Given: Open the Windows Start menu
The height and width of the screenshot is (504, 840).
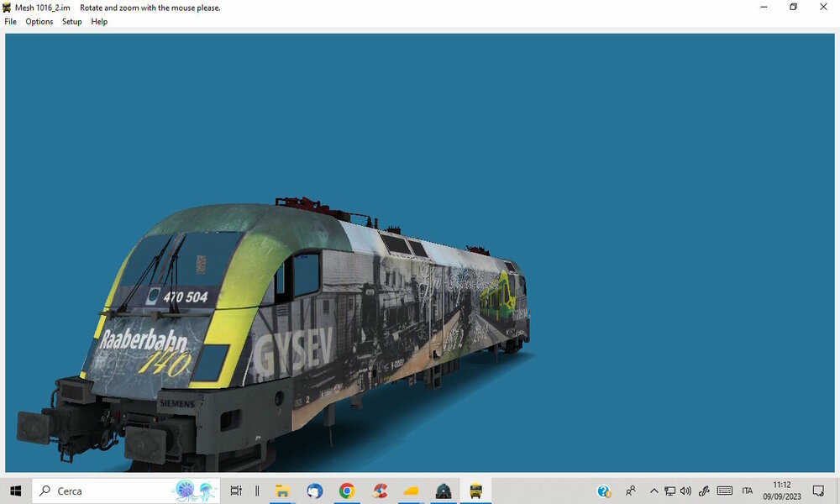Looking at the screenshot, I should click(15, 491).
